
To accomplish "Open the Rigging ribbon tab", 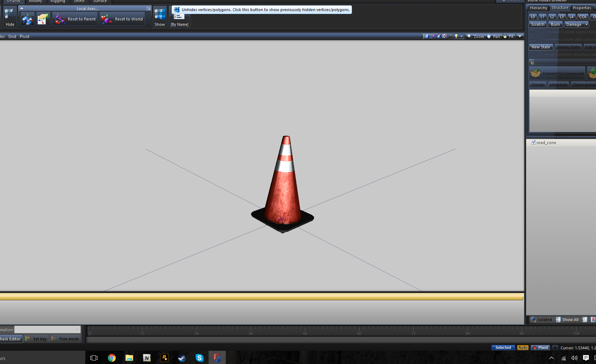I will (x=58, y=1).
